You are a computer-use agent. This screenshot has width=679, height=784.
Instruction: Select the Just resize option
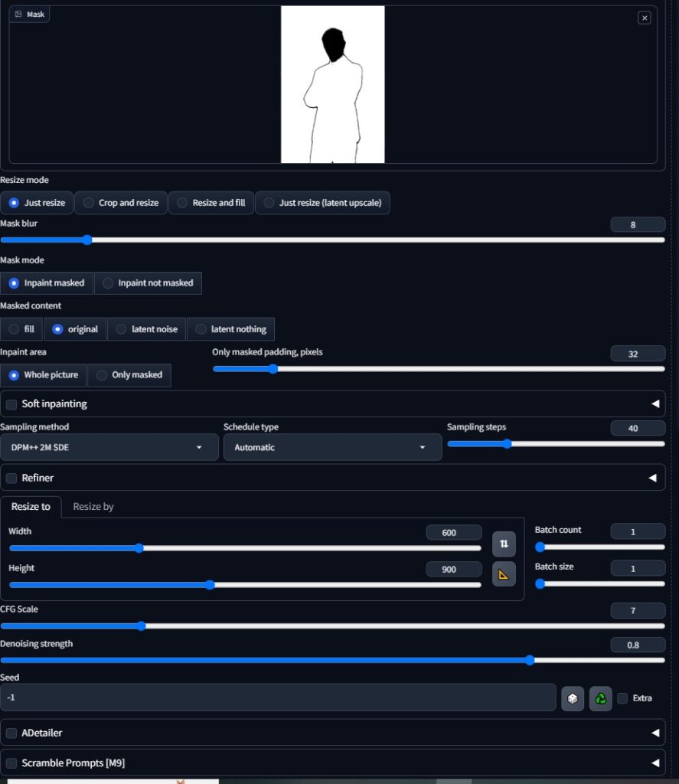coord(37,203)
